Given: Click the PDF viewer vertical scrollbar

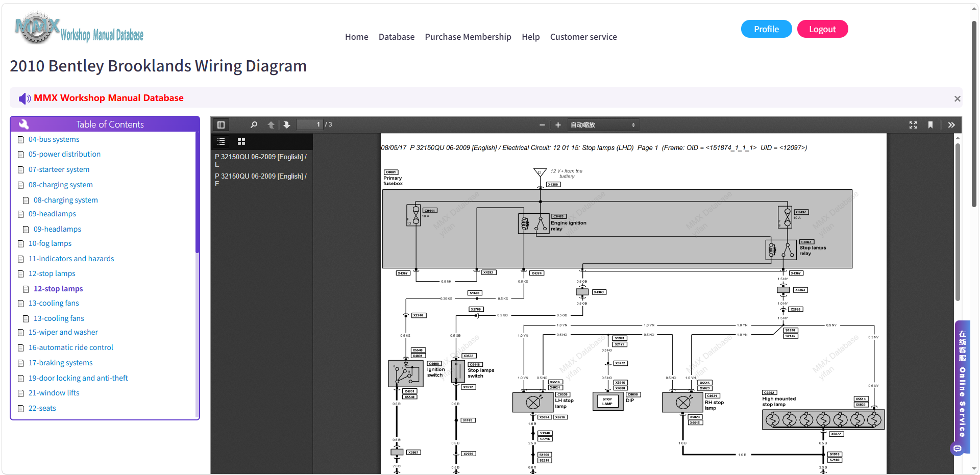Looking at the screenshot, I should point(958,222).
